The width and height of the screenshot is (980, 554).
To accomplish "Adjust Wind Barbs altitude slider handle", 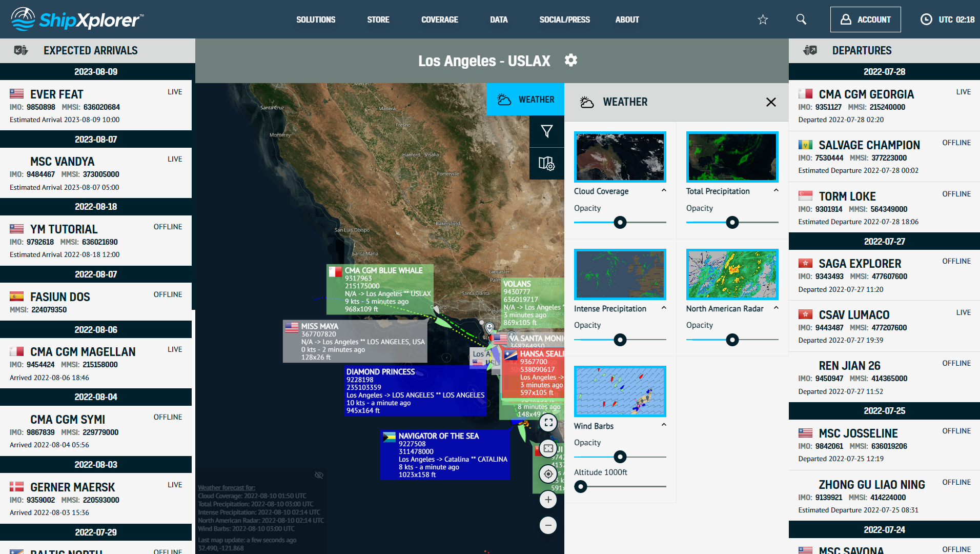I will click(581, 486).
